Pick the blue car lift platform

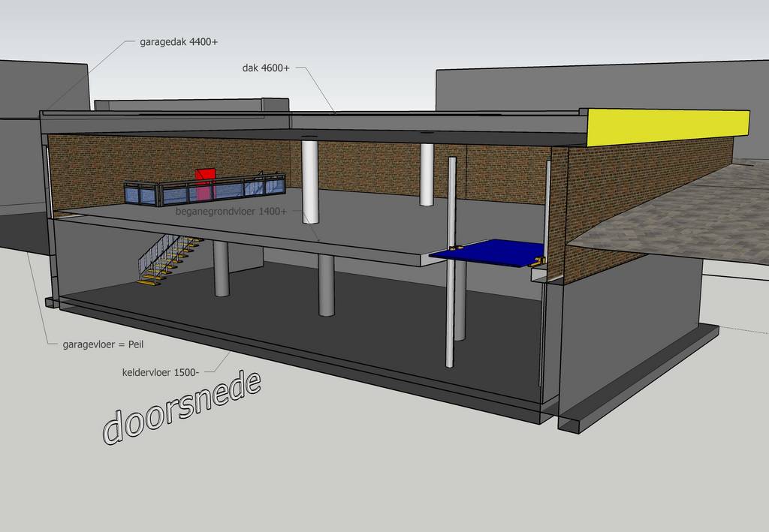487,252
